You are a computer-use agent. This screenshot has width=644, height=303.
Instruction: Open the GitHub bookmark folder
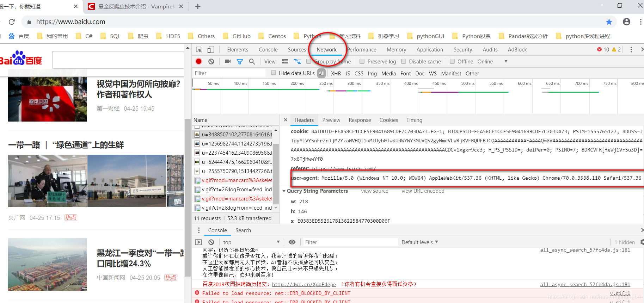coord(237,36)
